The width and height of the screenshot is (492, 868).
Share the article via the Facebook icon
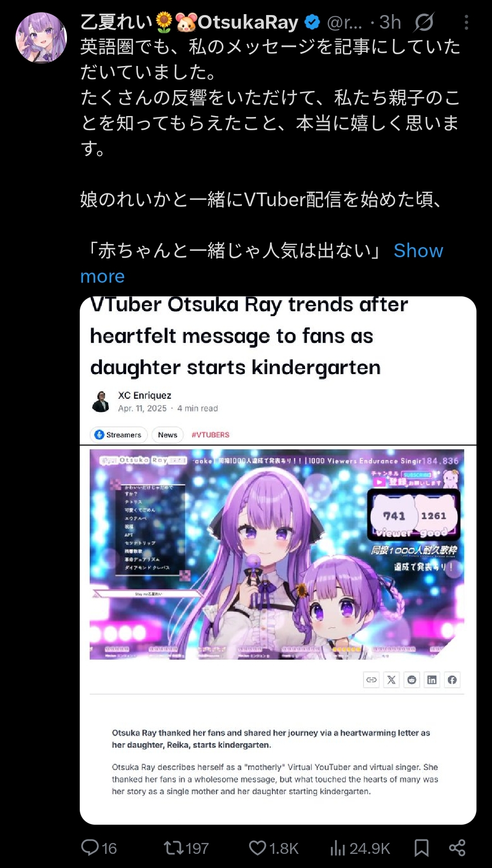click(x=452, y=680)
